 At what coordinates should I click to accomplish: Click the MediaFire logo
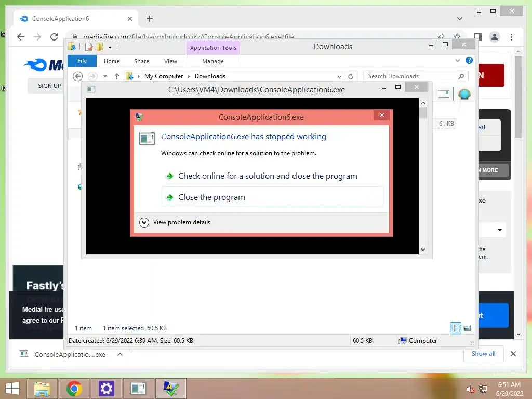click(x=43, y=64)
